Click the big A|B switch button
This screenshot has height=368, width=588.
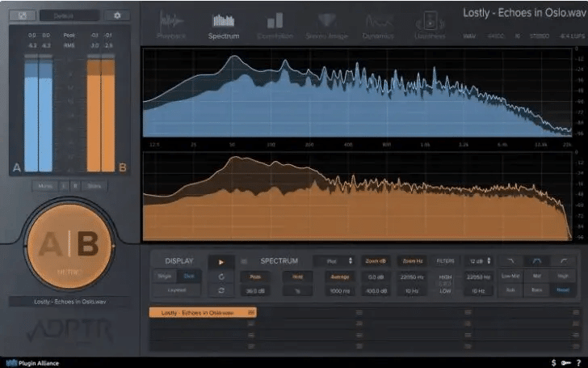[x=69, y=245]
